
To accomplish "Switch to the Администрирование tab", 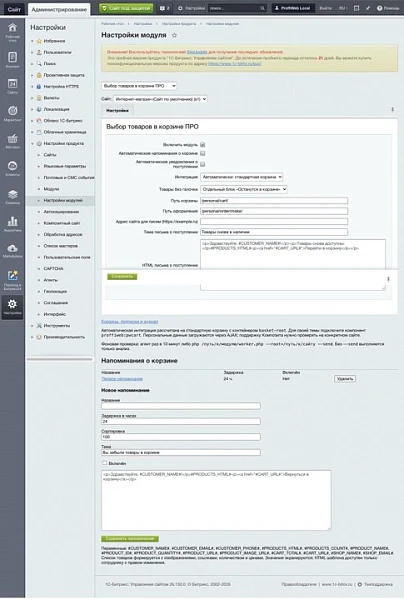I will click(59, 9).
